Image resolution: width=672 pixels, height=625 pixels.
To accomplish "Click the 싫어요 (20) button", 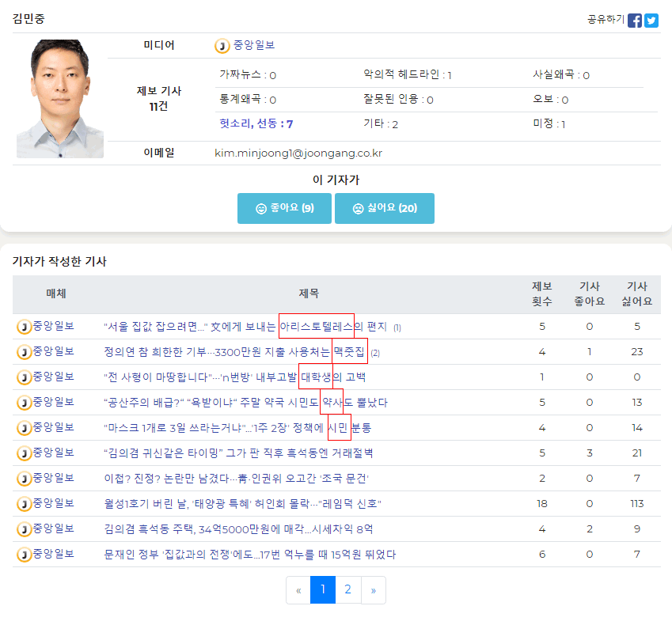I will (385, 208).
